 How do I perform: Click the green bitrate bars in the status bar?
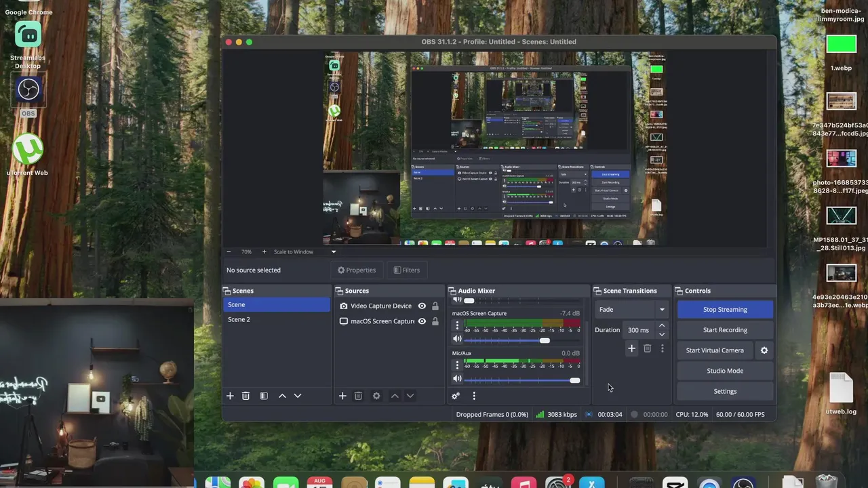click(x=540, y=414)
